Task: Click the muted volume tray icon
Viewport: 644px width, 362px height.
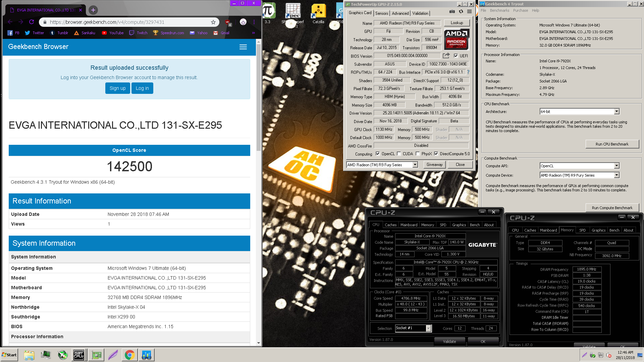Action: (609, 355)
